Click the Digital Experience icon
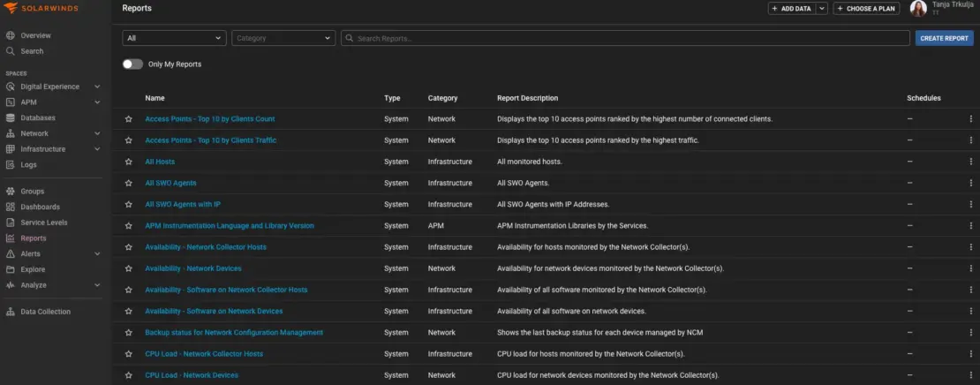 [10, 87]
